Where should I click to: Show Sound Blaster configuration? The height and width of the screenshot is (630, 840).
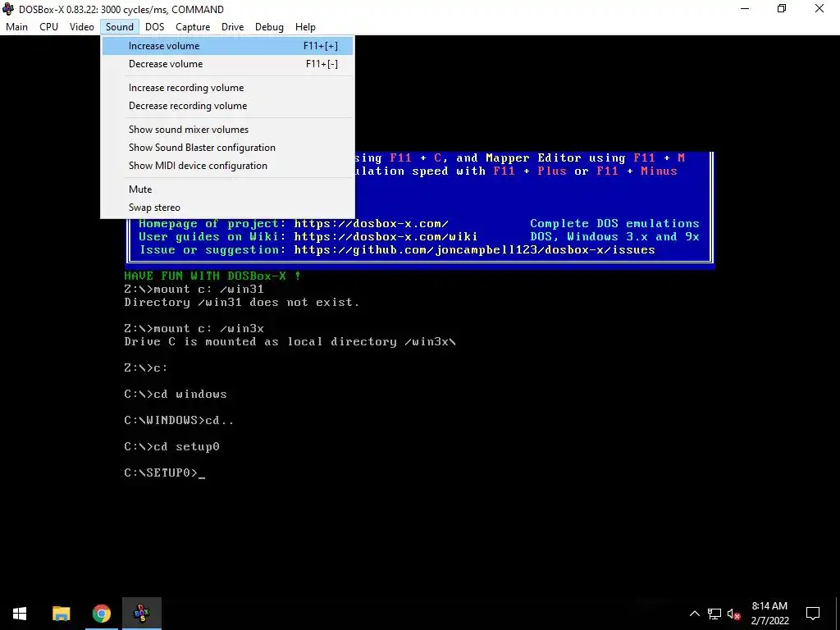(228, 148)
